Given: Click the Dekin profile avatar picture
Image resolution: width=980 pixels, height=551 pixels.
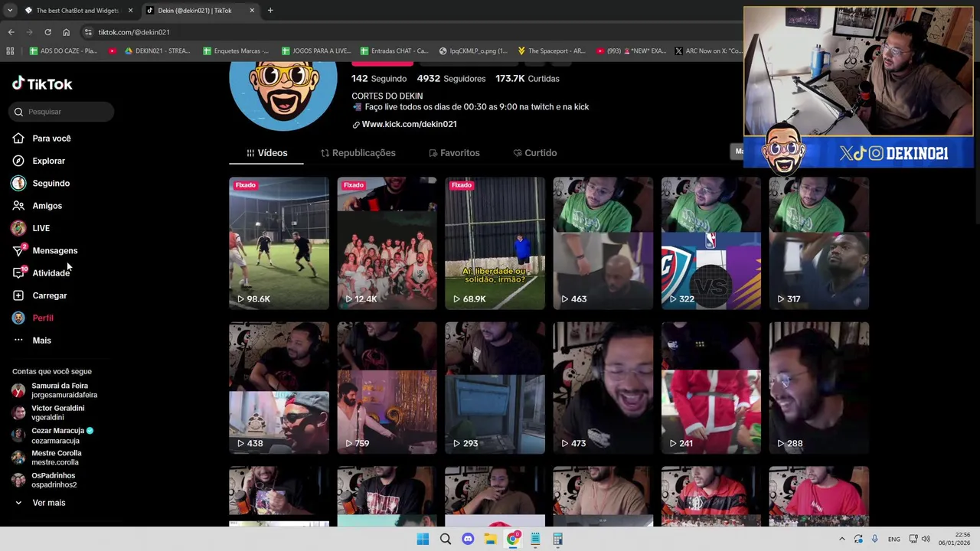Looking at the screenshot, I should [x=283, y=97].
